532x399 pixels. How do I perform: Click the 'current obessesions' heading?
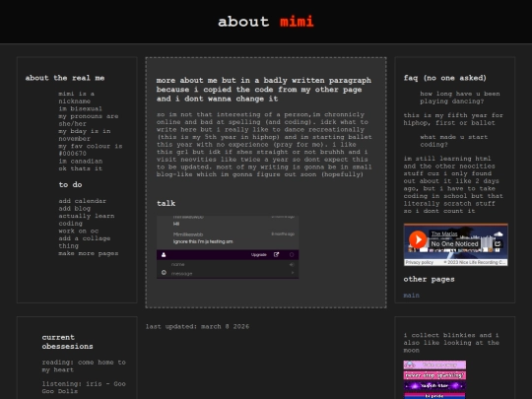click(x=67, y=342)
